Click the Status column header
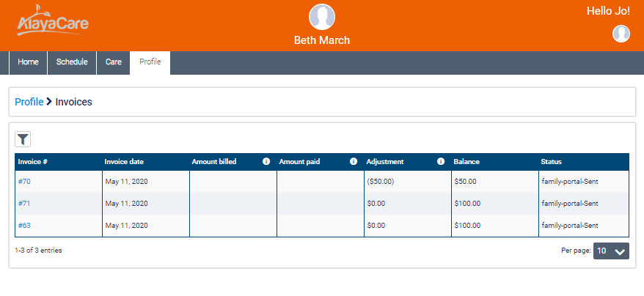 tap(584, 162)
